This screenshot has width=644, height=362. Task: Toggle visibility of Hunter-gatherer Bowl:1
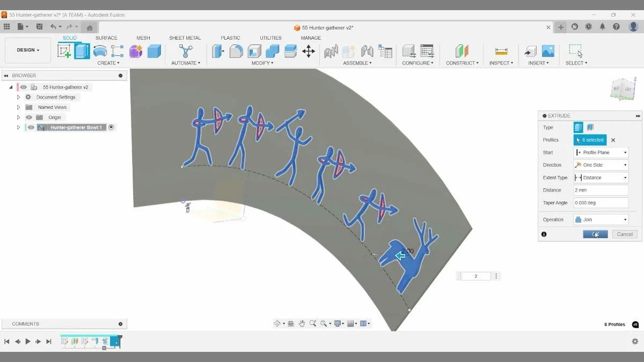point(31,127)
